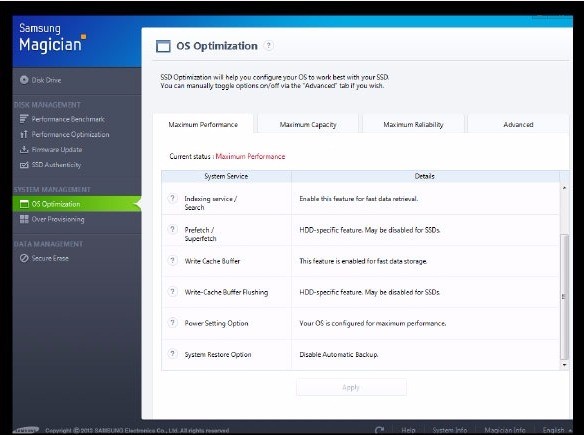Select Performance Benchmark in the sidebar
This screenshot has width=584, height=435.
pyautogui.click(x=62, y=119)
